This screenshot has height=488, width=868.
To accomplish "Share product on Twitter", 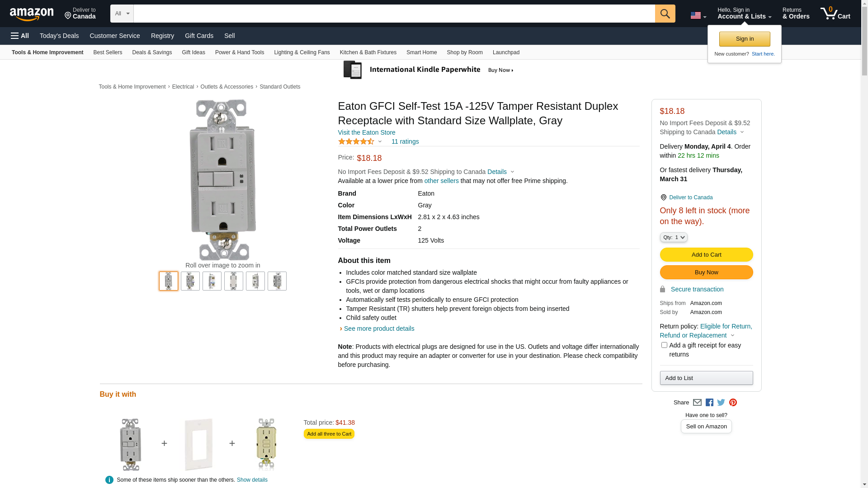I will point(721,403).
